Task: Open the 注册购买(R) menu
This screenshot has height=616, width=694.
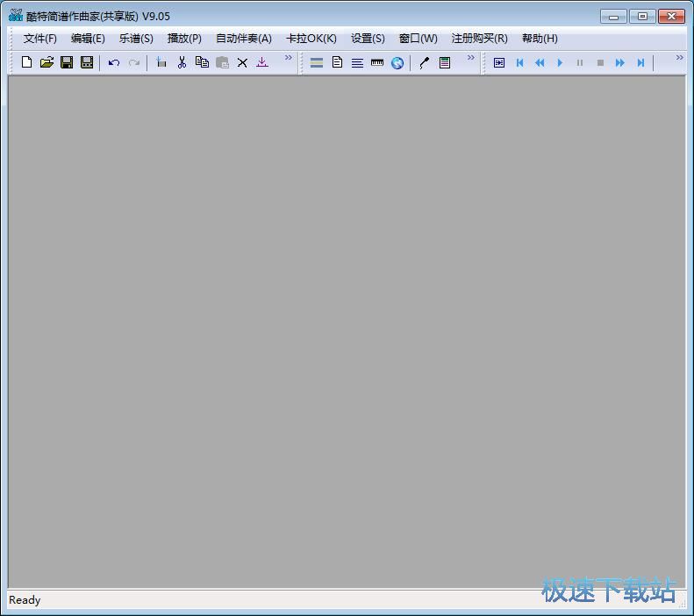Action: 479,39
